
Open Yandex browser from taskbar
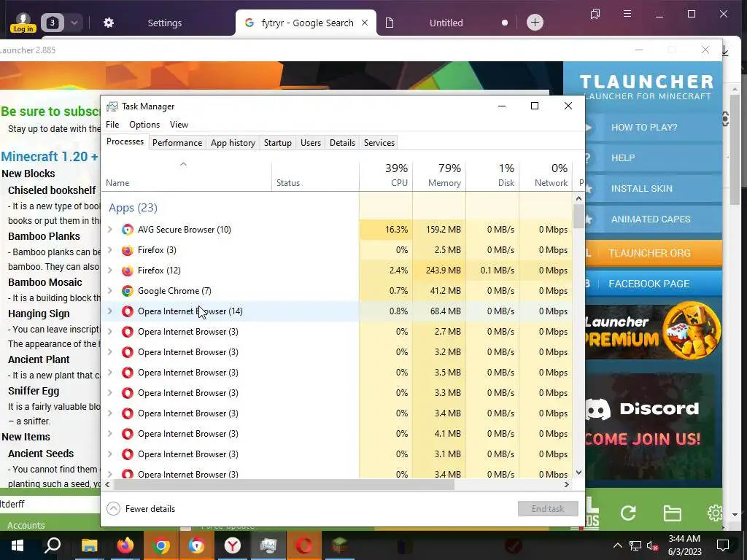(x=233, y=545)
